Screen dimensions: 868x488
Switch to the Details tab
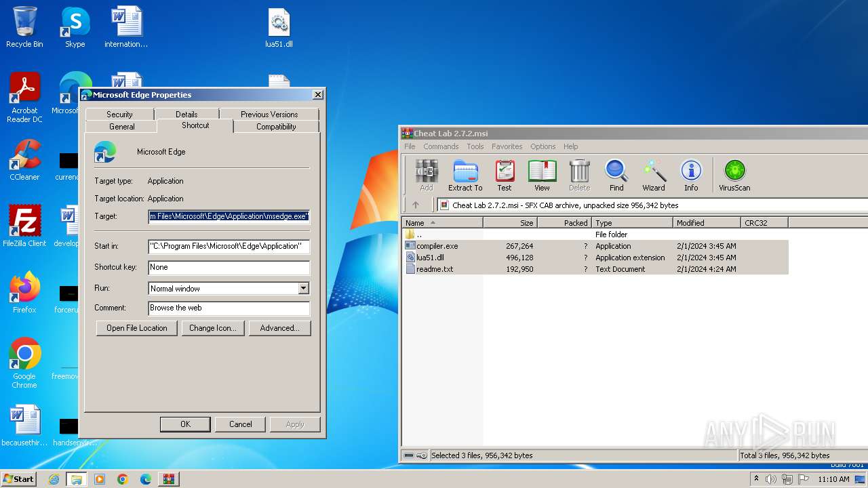click(186, 114)
